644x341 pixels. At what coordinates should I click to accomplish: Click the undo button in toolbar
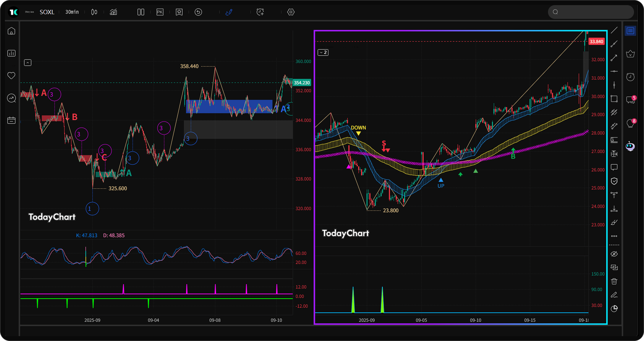(198, 12)
